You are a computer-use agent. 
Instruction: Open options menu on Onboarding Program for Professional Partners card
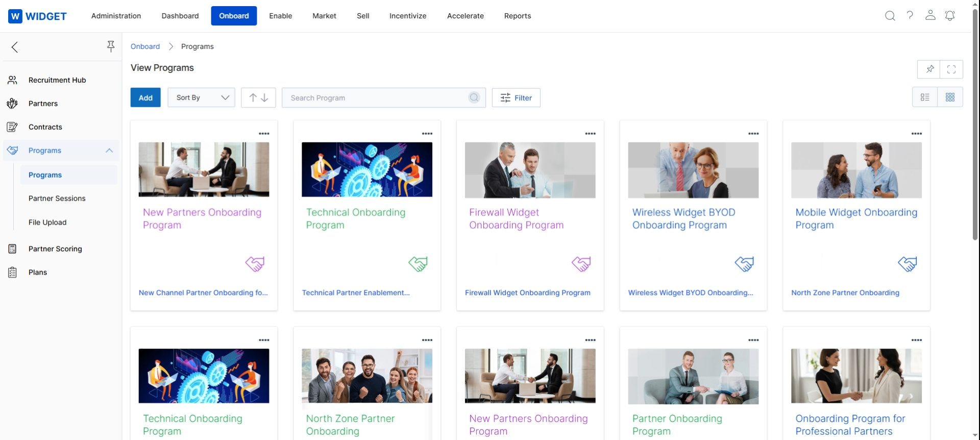[917, 340]
